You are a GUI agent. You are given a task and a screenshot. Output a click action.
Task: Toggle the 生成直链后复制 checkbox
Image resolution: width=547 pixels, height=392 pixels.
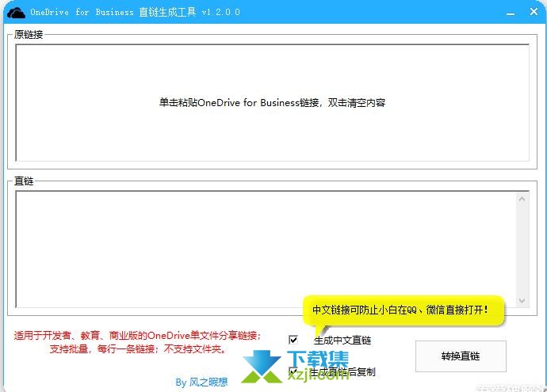pos(293,371)
